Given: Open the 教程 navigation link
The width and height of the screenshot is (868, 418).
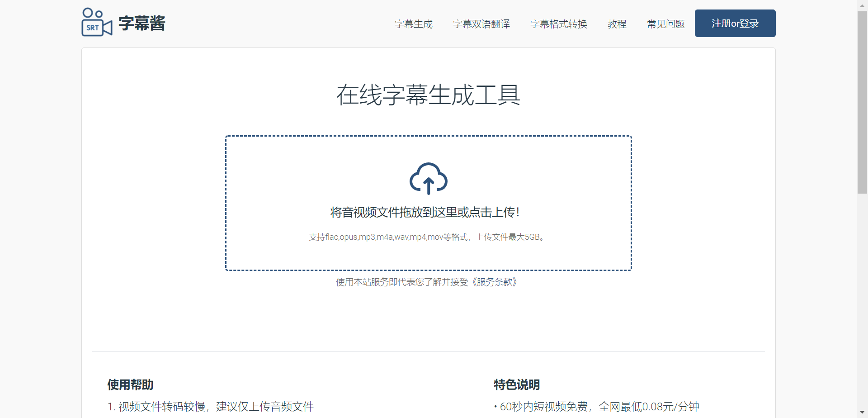Looking at the screenshot, I should tap(617, 24).
